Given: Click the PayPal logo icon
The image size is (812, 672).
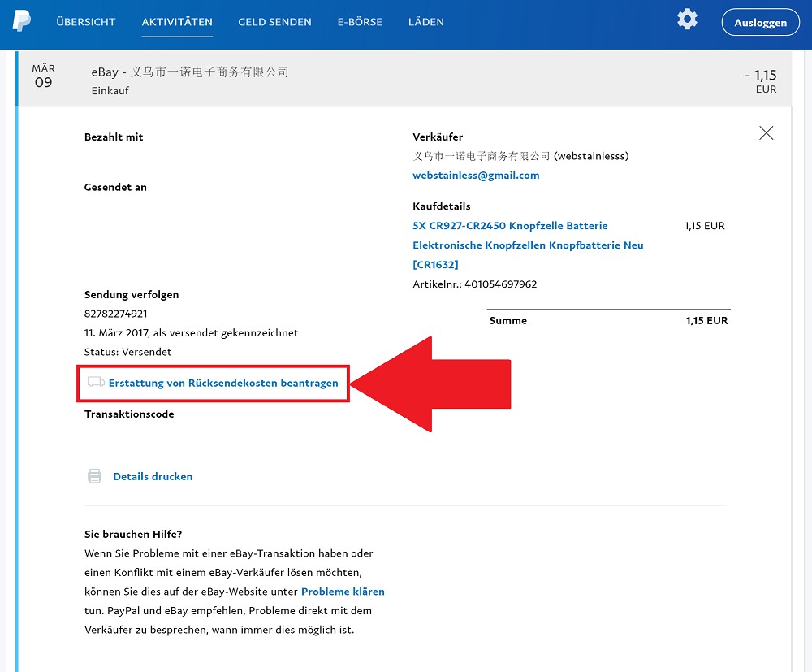Looking at the screenshot, I should (x=22, y=21).
